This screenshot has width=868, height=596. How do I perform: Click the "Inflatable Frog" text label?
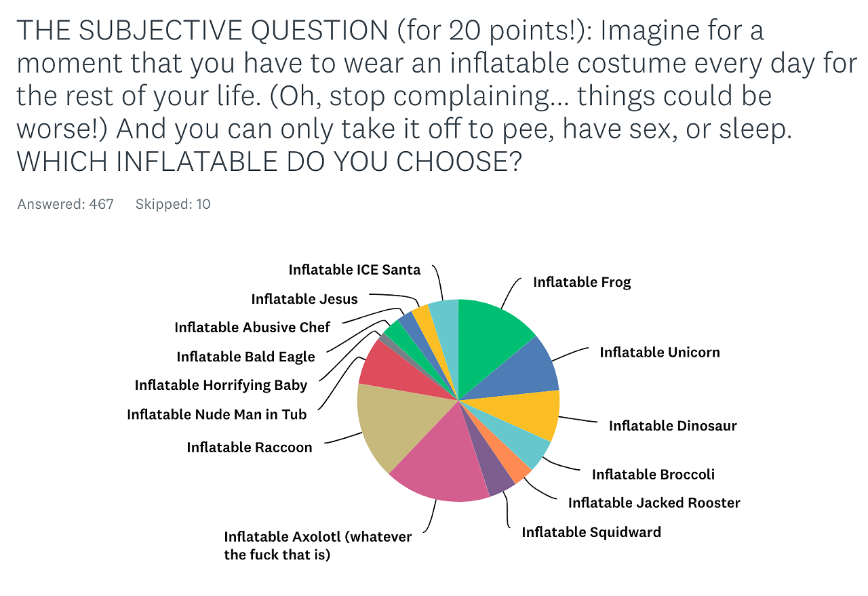582,282
